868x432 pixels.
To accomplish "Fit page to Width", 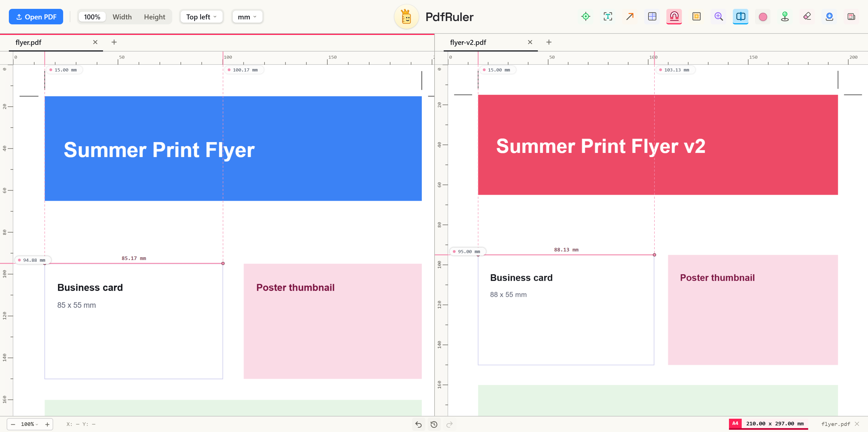I will [122, 17].
